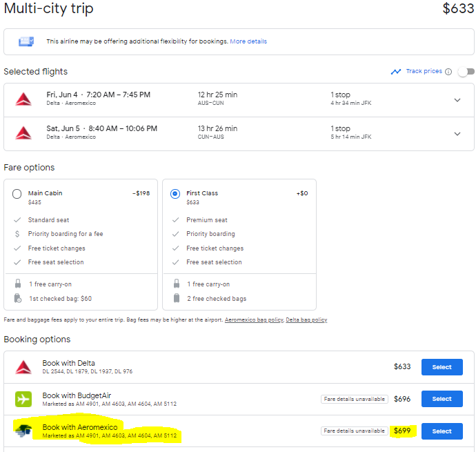Image resolution: width=476 pixels, height=452 pixels.
Task: Select the Aeromexico booking for $699
Action: (x=442, y=431)
